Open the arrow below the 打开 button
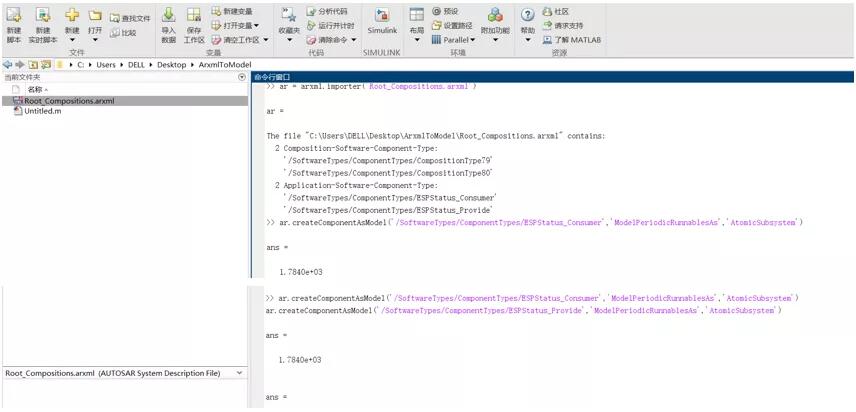This screenshot has width=856, height=412. point(95,40)
